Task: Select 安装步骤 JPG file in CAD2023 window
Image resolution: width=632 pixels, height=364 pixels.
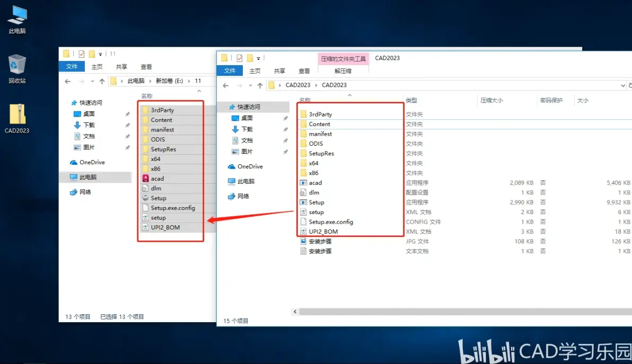Action: tap(320, 241)
